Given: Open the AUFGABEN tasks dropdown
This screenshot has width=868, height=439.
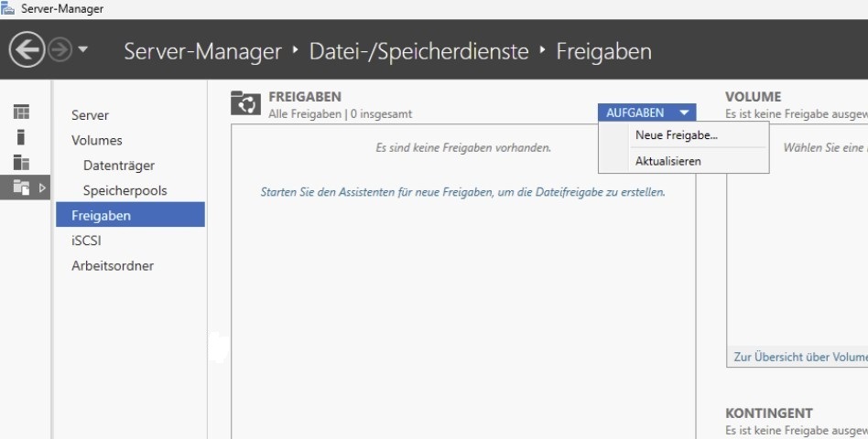Looking at the screenshot, I should [x=646, y=112].
